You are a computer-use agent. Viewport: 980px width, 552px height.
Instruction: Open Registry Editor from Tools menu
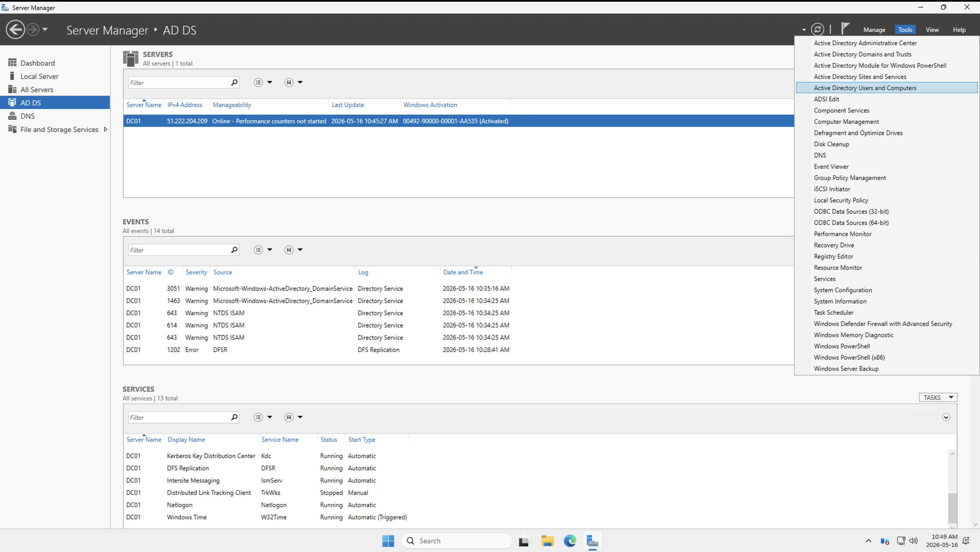pyautogui.click(x=887, y=256)
